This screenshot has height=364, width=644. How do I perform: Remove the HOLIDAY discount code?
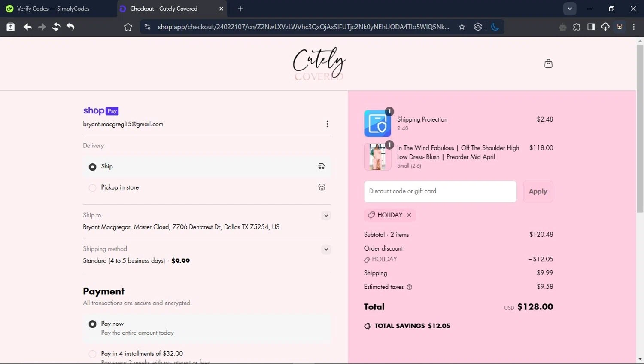click(x=409, y=215)
